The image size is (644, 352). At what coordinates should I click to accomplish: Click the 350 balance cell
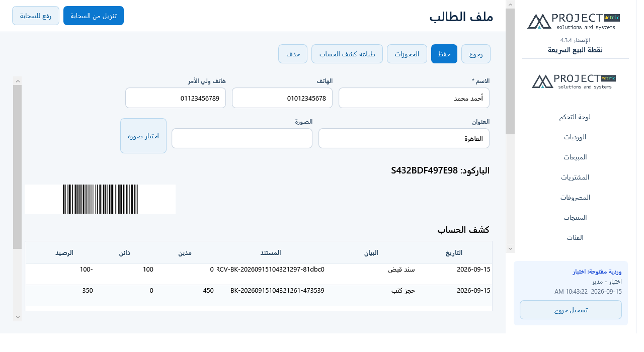[x=87, y=291]
